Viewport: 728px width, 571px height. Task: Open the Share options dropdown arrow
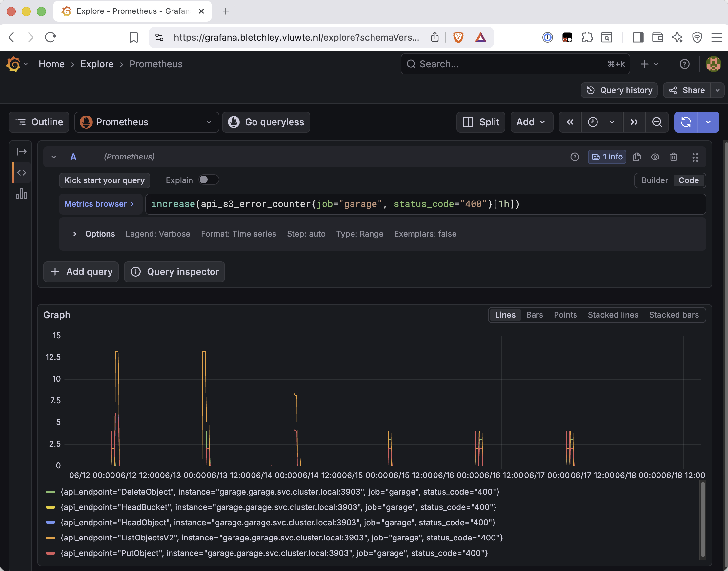pos(717,90)
